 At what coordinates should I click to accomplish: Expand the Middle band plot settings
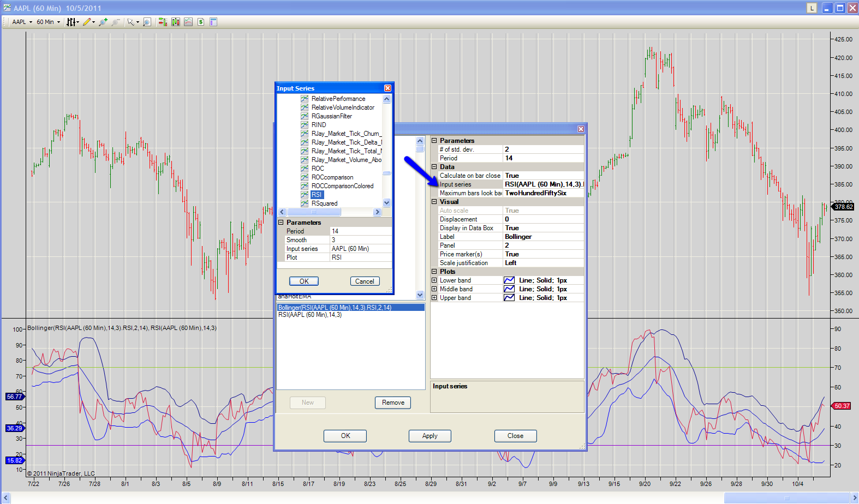pyautogui.click(x=434, y=289)
